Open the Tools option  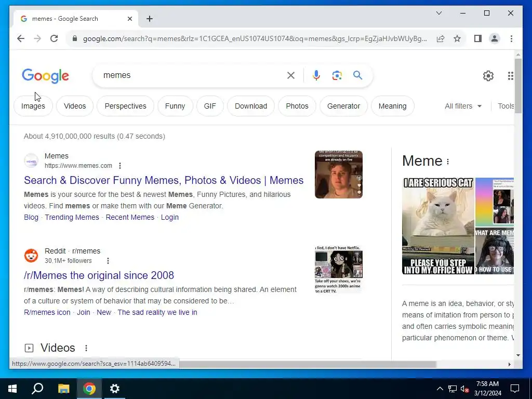[506, 106]
